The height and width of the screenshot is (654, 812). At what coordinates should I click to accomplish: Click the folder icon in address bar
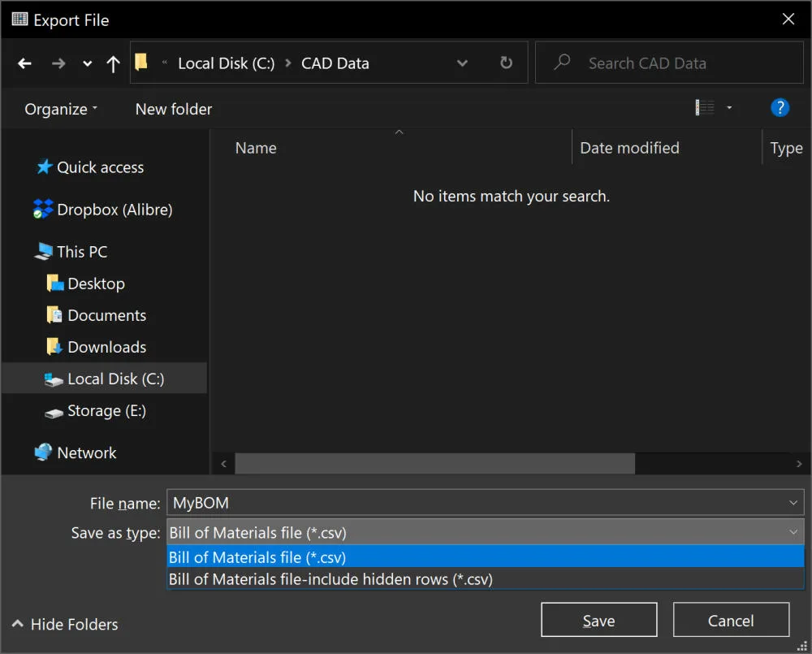[140, 63]
